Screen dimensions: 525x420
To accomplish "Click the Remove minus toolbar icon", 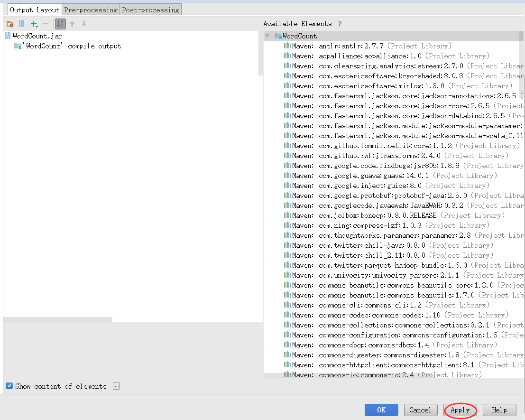I will 46,24.
